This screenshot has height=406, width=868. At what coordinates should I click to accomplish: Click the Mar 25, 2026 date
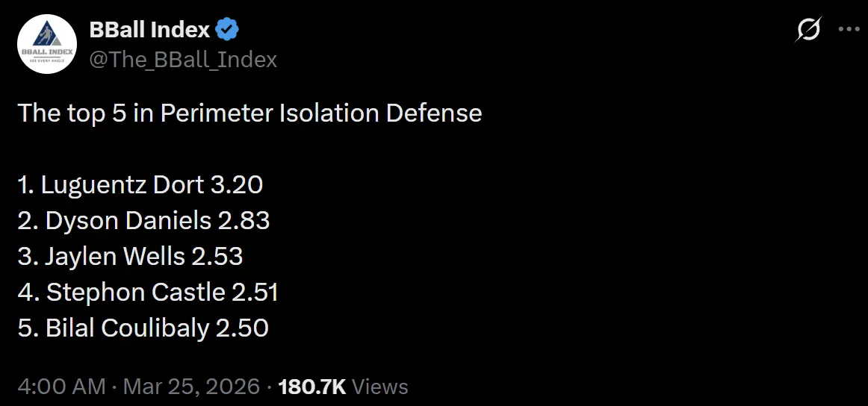(191, 387)
